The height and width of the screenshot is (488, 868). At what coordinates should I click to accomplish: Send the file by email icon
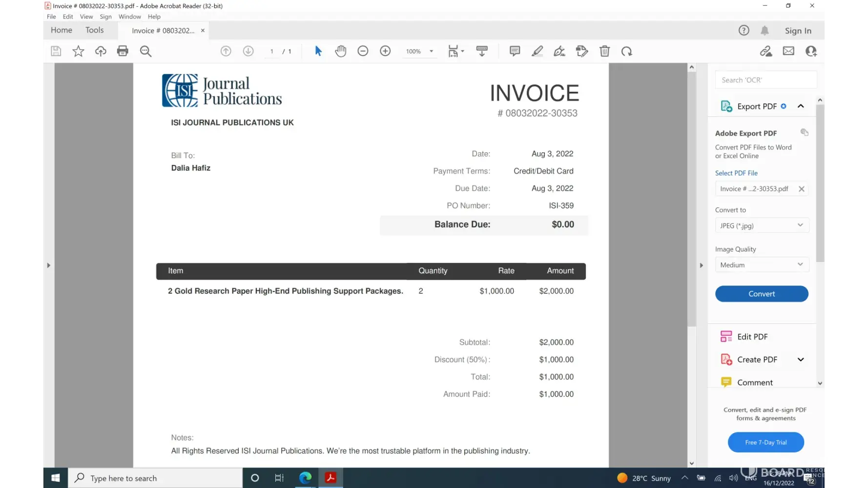coord(788,51)
